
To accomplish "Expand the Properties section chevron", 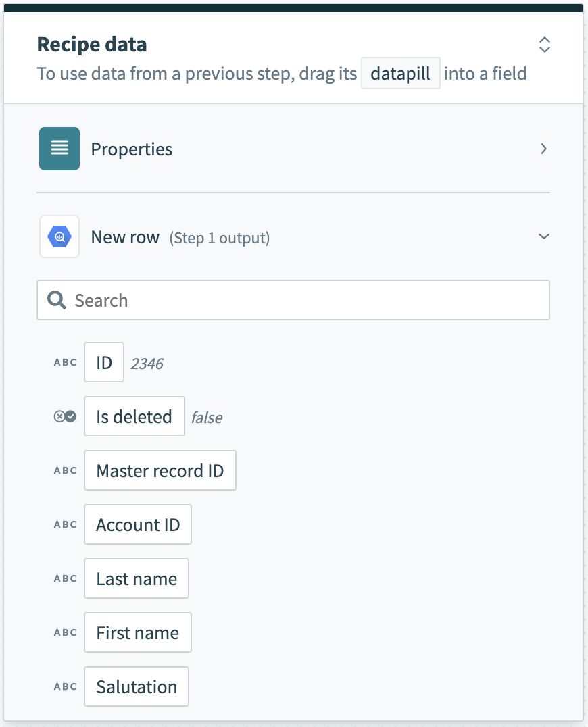I will 543,149.
